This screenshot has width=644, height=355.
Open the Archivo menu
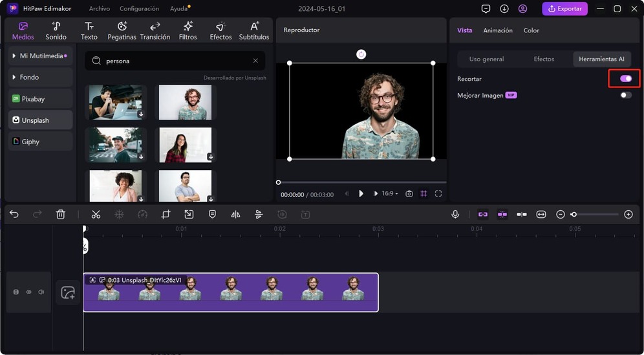point(99,9)
